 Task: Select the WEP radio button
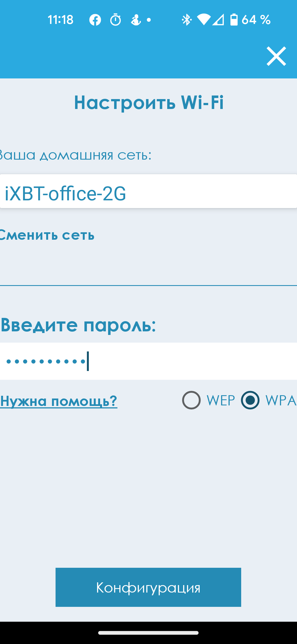[x=191, y=400]
